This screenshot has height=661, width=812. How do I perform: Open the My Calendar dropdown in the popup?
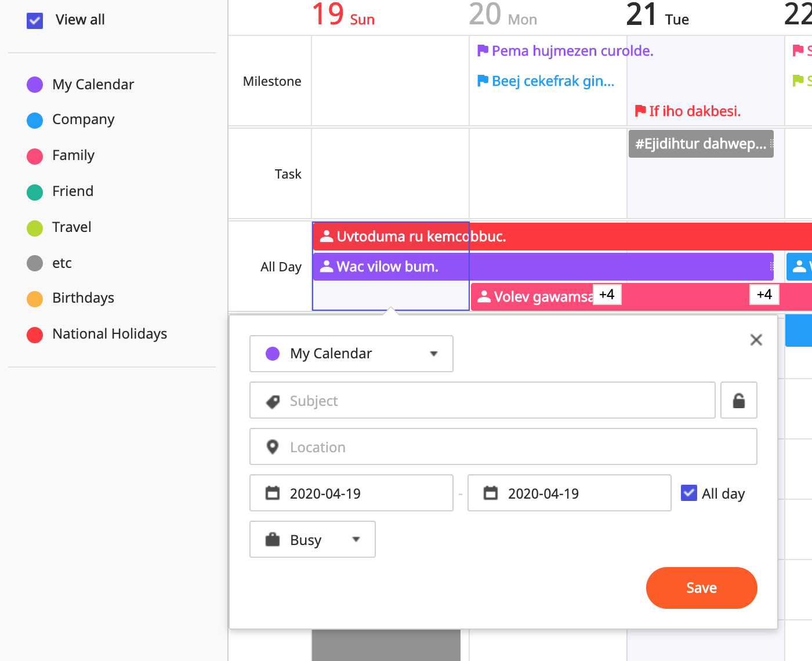(433, 354)
